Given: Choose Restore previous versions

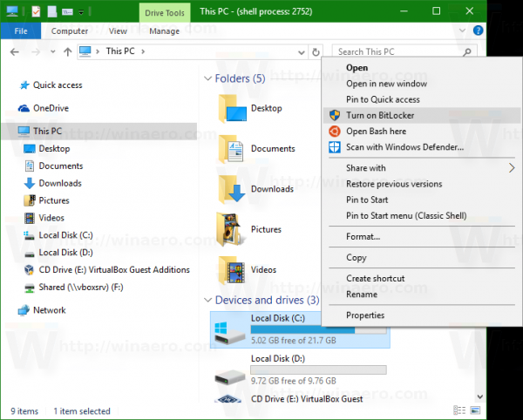Looking at the screenshot, I should click(x=422, y=184).
